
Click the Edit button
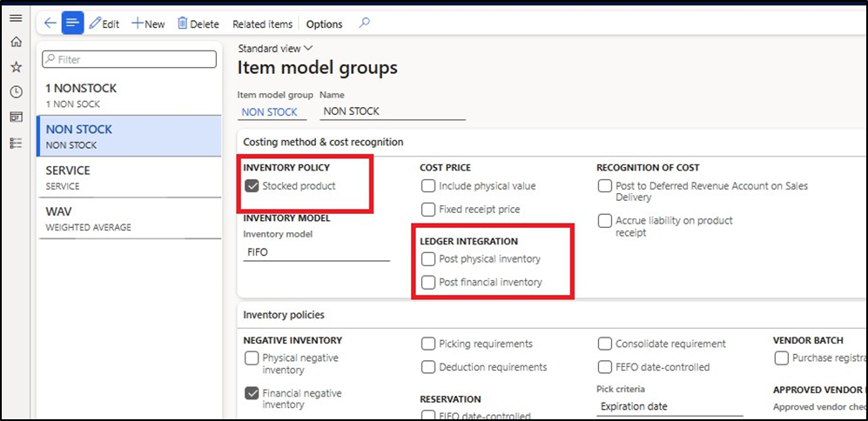click(x=104, y=24)
